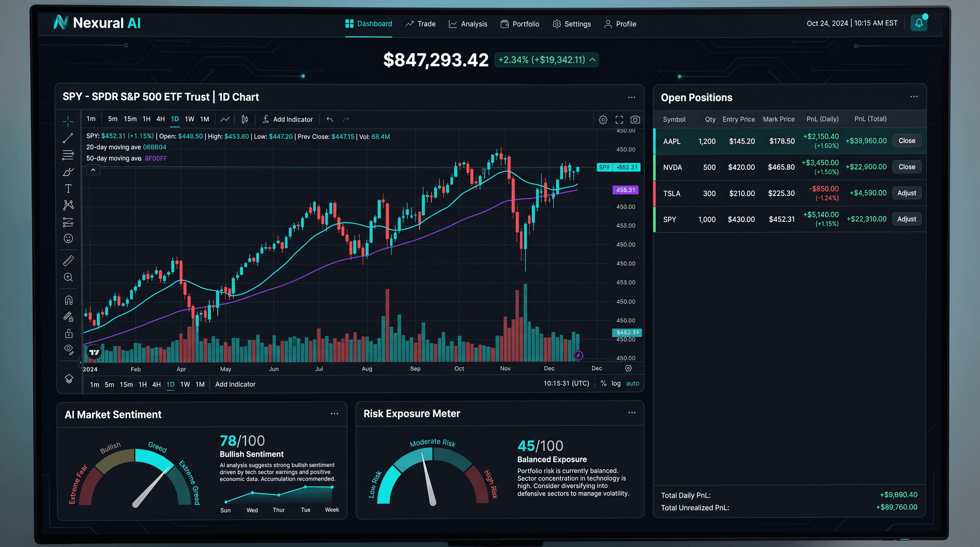Select 1M timeframe in bottom chart bar
Screen dimensions: 980x547
[x=200, y=384]
